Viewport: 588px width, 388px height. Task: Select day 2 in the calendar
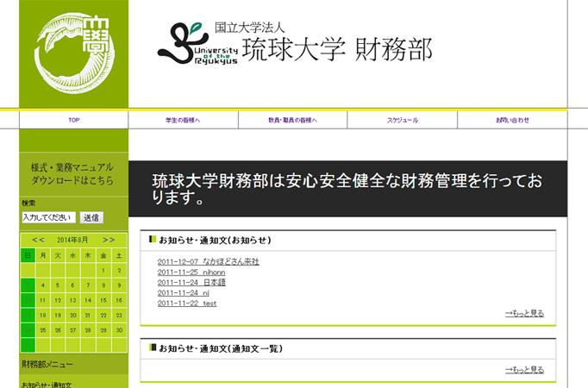pos(119,270)
